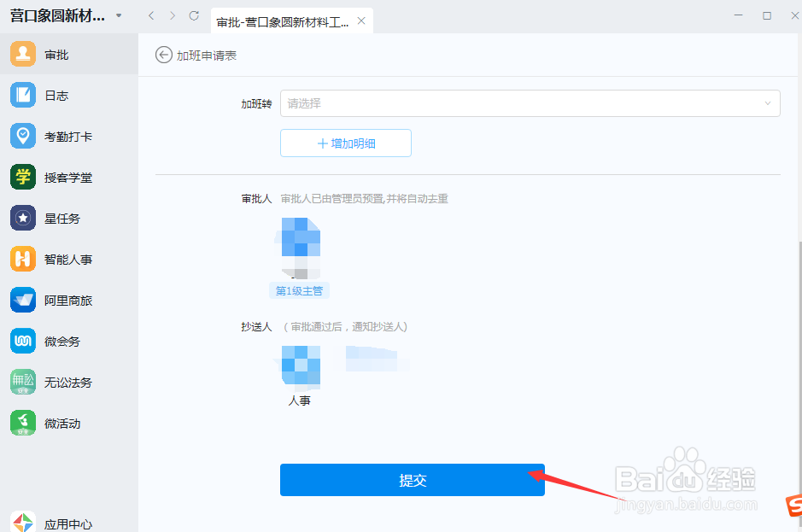Image resolution: width=802 pixels, height=532 pixels.
Task: Submit the form with 提交 button
Action: pos(413,480)
